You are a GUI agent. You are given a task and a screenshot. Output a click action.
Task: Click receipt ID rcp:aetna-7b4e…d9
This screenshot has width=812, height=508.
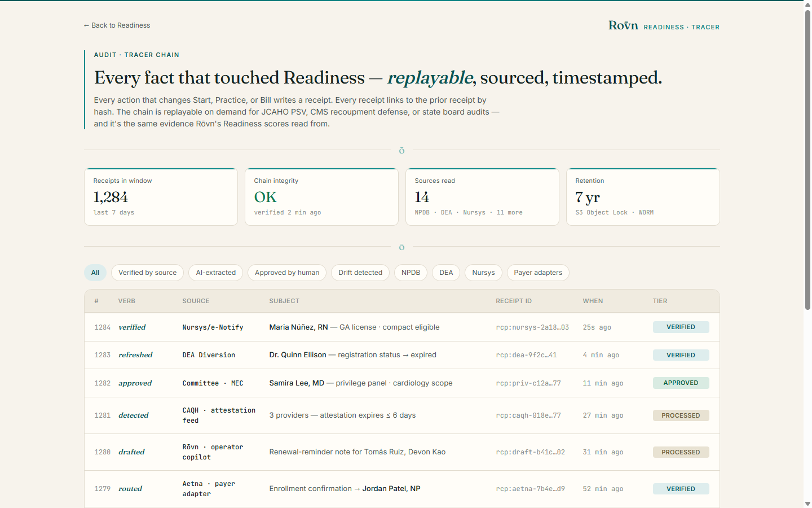click(530, 489)
